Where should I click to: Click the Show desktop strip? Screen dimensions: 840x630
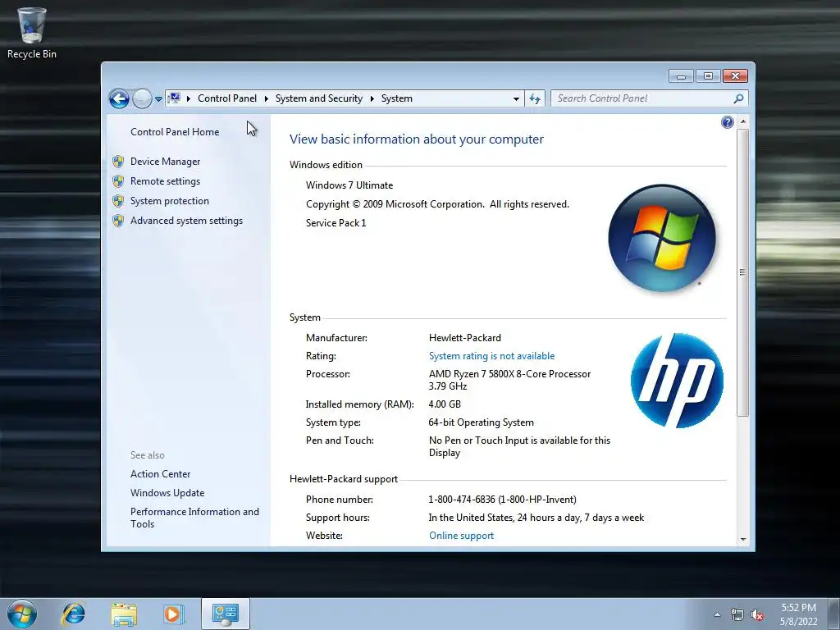click(x=834, y=614)
